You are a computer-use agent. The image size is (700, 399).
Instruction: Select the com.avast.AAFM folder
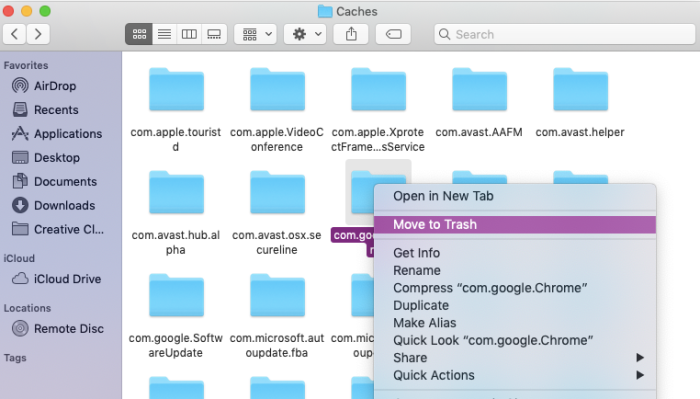pos(479,90)
